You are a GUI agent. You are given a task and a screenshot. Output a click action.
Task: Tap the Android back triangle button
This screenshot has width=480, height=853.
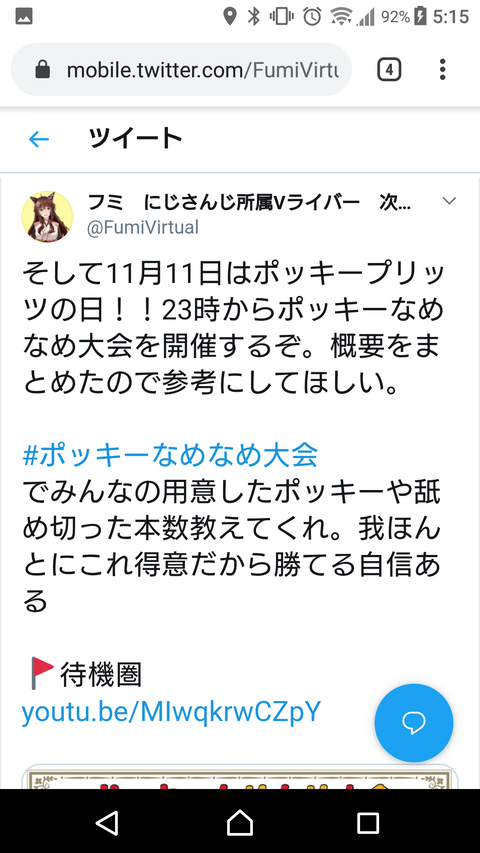pyautogui.click(x=107, y=823)
